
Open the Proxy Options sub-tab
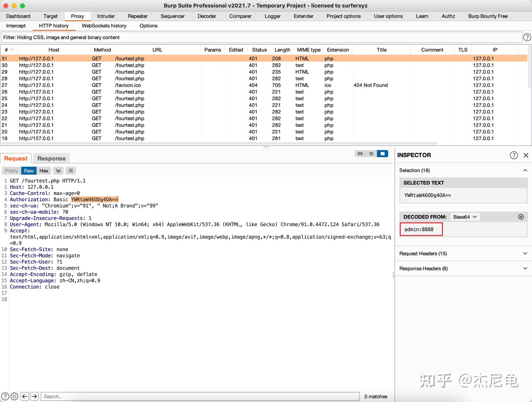149,26
